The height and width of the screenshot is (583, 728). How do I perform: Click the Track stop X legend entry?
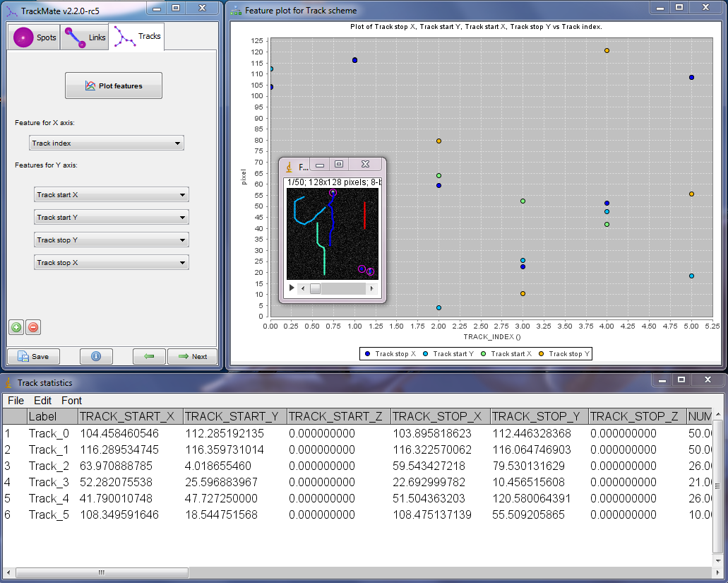point(390,354)
